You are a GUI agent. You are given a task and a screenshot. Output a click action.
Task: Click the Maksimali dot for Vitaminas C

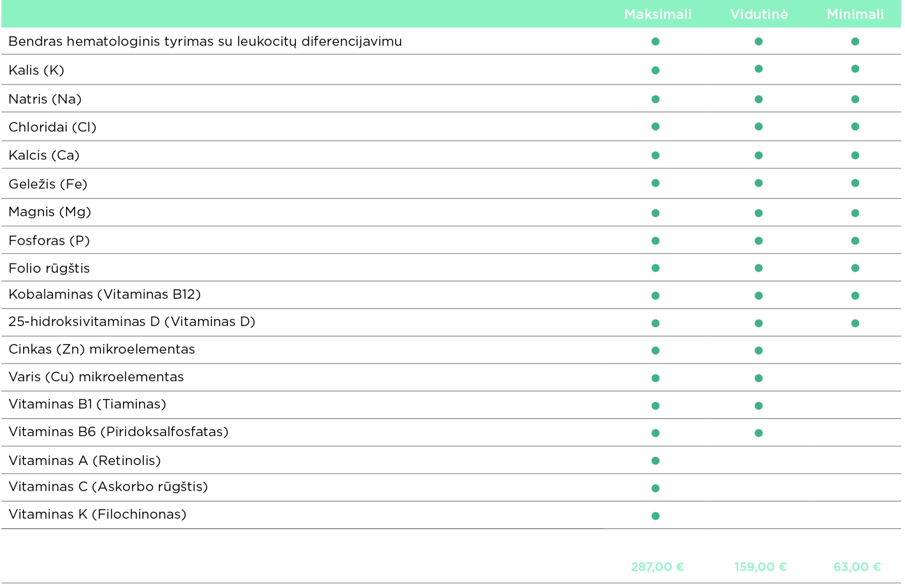click(655, 488)
